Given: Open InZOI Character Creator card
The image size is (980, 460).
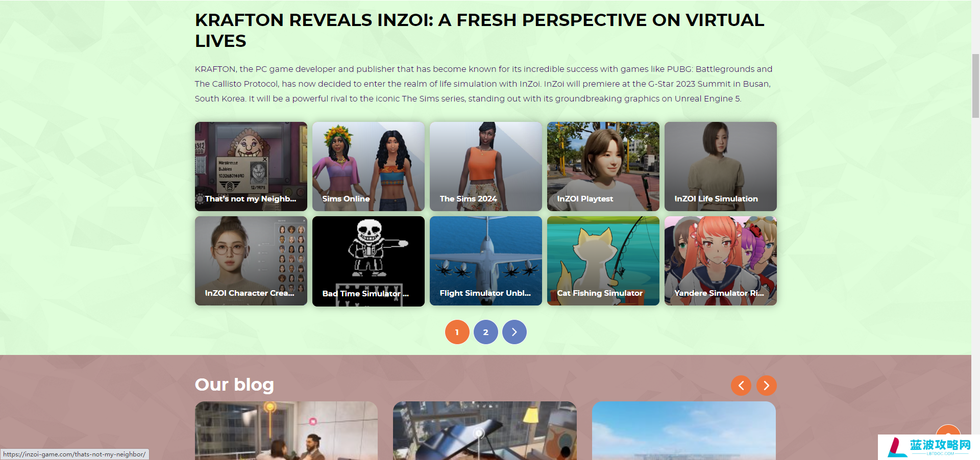Looking at the screenshot, I should point(251,261).
